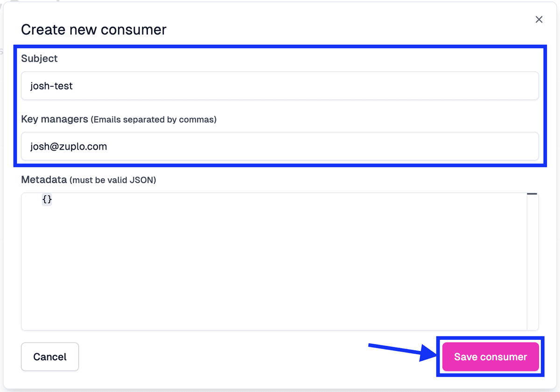The width and height of the screenshot is (560, 392).
Task: Dismiss the dialog with the X icon
Action: pos(539,19)
